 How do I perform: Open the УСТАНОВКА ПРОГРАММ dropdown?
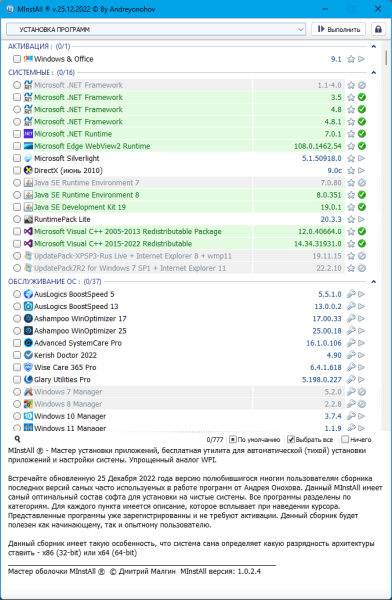click(156, 29)
